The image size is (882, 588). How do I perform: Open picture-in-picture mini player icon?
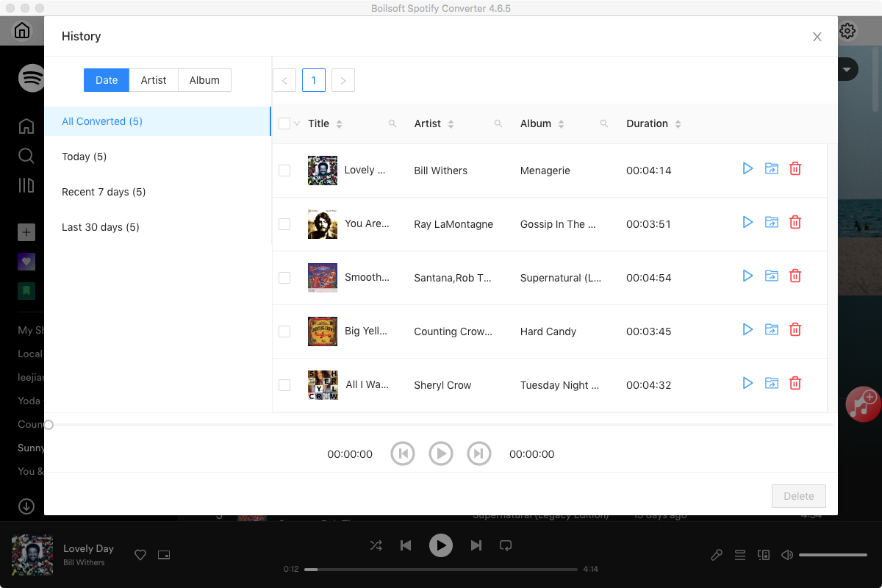(x=164, y=555)
